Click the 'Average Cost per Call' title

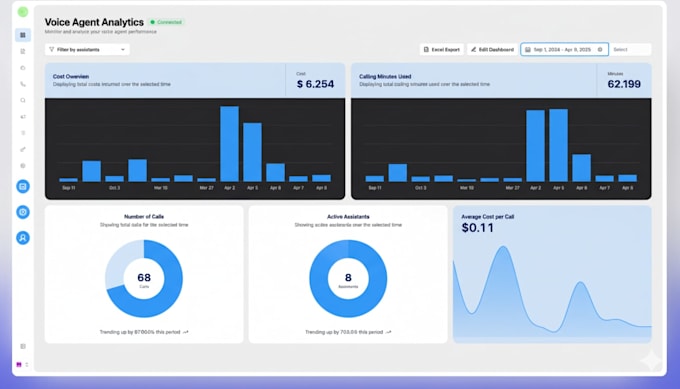click(487, 216)
